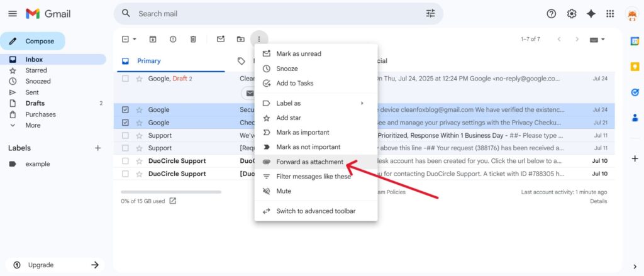Archive the selected emails
Image resolution: width=644 pixels, height=276 pixels.
click(x=153, y=39)
